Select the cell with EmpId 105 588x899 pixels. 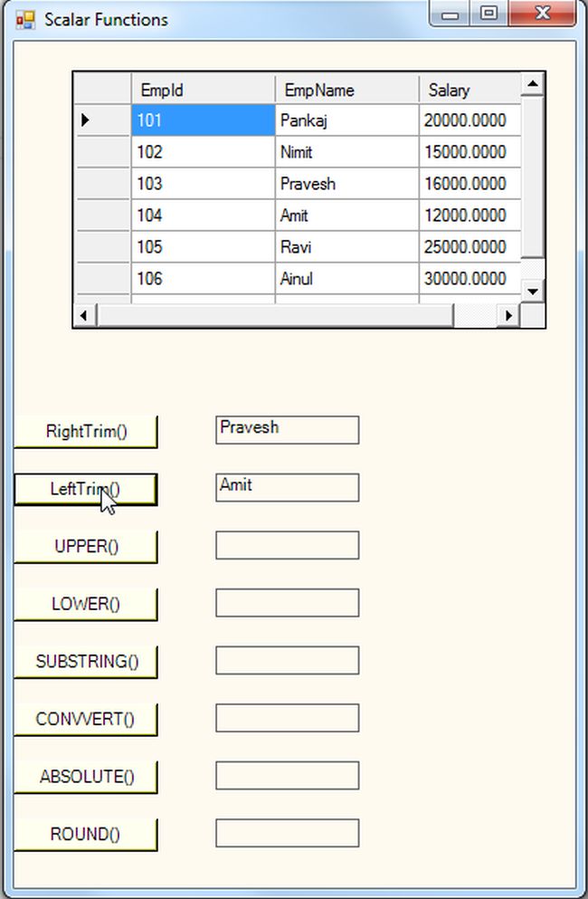204,246
